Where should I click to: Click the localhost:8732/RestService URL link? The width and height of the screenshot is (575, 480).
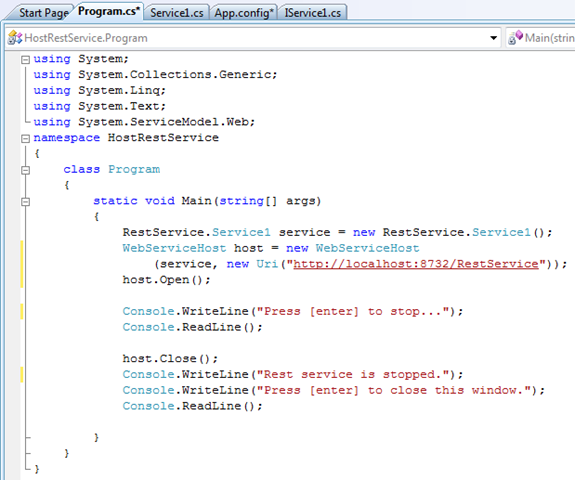pos(416,264)
